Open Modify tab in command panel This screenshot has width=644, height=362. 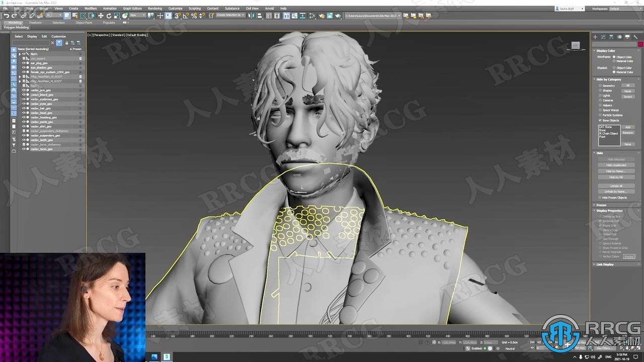click(603, 37)
